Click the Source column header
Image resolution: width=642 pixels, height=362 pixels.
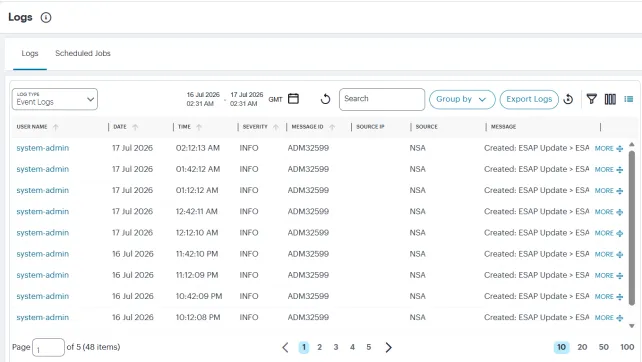[426, 127]
